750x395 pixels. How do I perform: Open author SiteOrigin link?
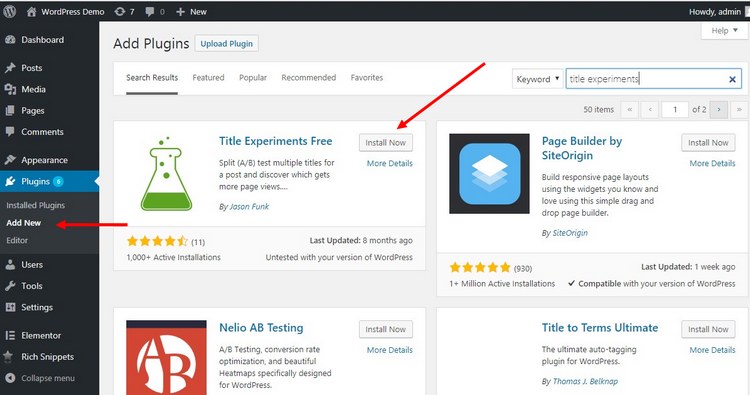point(570,233)
